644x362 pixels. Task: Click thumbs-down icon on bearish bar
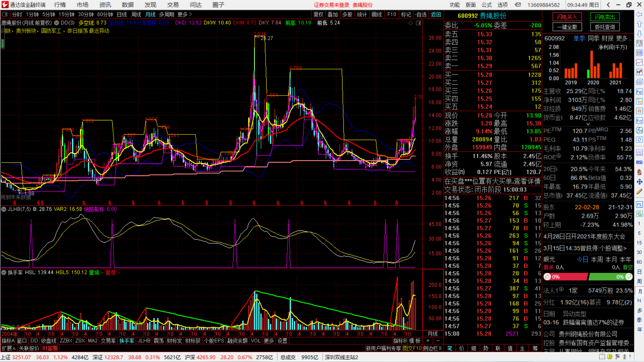(x=629, y=277)
